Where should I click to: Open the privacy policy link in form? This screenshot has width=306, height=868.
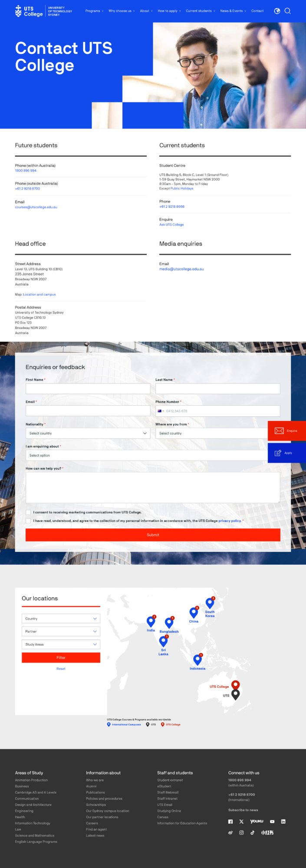[x=230, y=521]
